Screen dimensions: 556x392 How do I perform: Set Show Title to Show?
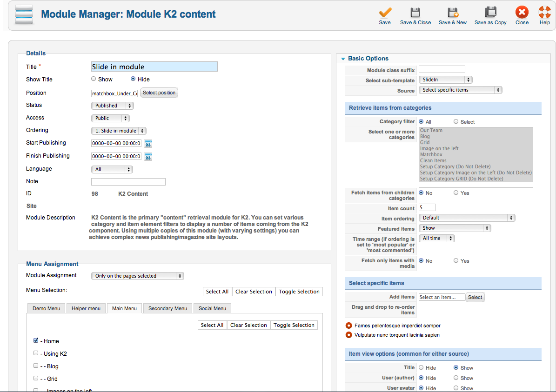[94, 79]
